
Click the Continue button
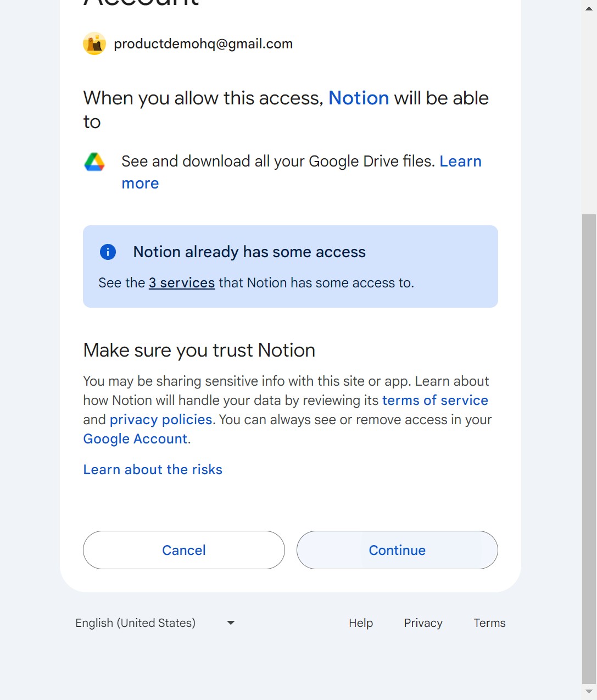point(397,550)
